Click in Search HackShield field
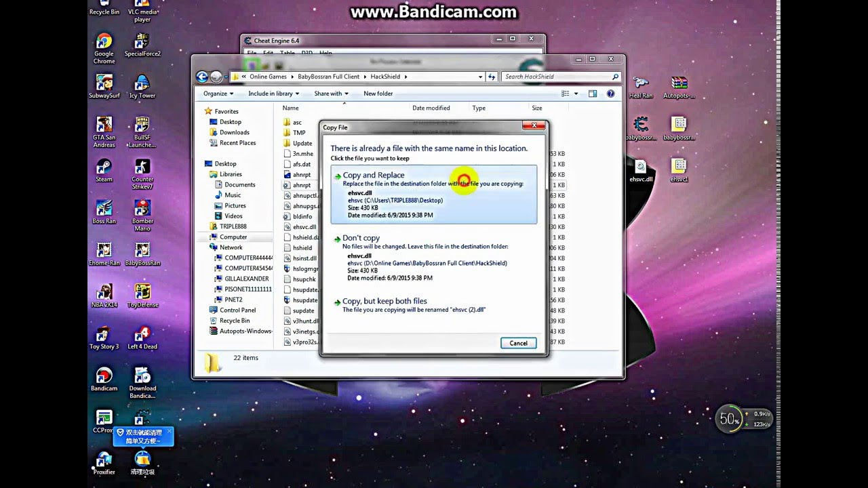 561,77
